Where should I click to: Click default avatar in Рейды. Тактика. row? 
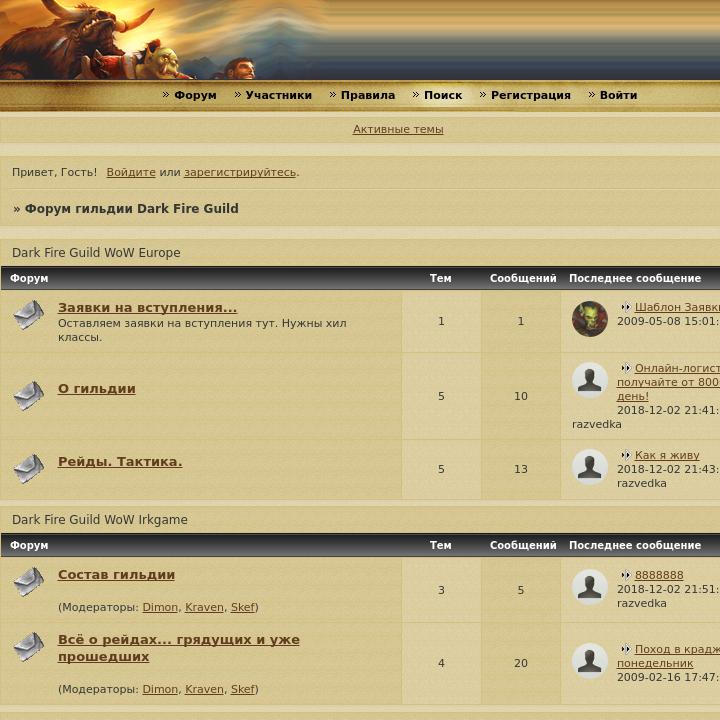point(590,467)
